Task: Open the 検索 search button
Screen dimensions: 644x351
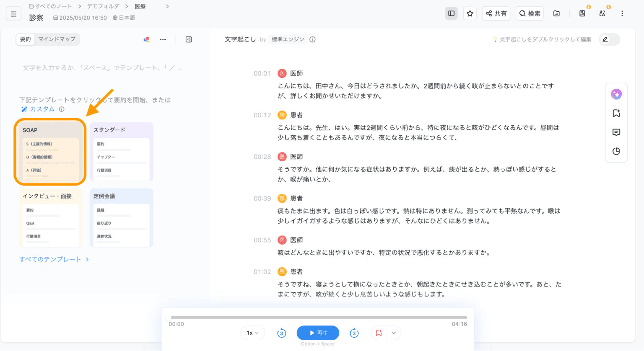Action: pos(530,13)
